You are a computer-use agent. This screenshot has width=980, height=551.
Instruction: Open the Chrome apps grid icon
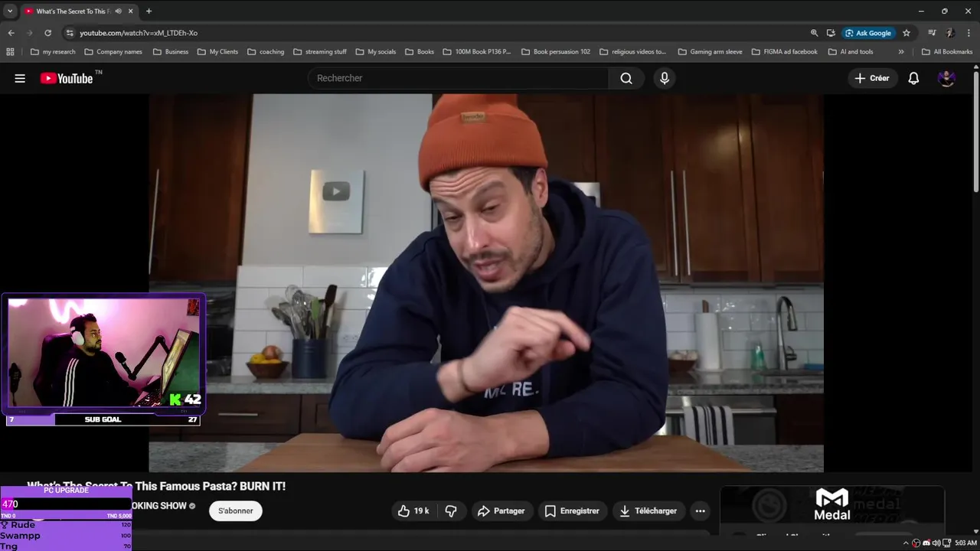pyautogui.click(x=10, y=52)
